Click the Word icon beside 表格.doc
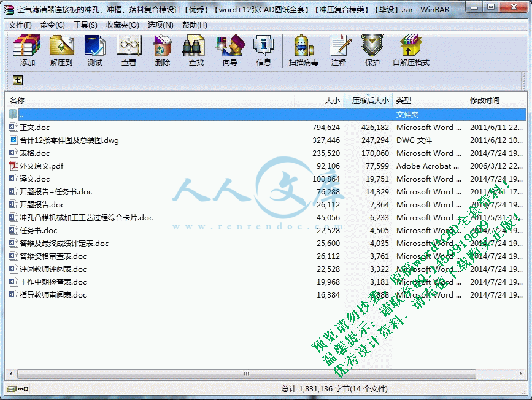This screenshot has height=400, width=532. [13, 153]
